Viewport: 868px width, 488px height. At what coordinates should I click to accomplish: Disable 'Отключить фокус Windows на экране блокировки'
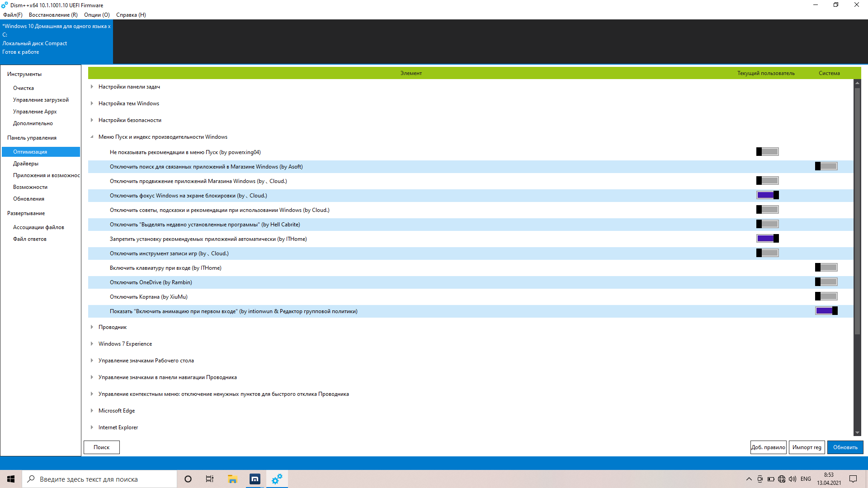(x=768, y=195)
